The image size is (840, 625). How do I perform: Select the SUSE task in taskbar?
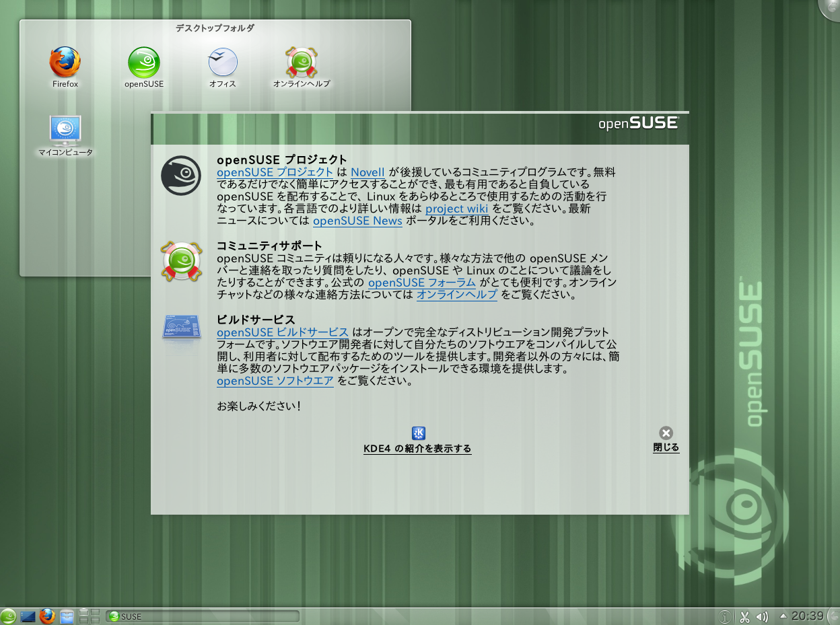tap(203, 616)
